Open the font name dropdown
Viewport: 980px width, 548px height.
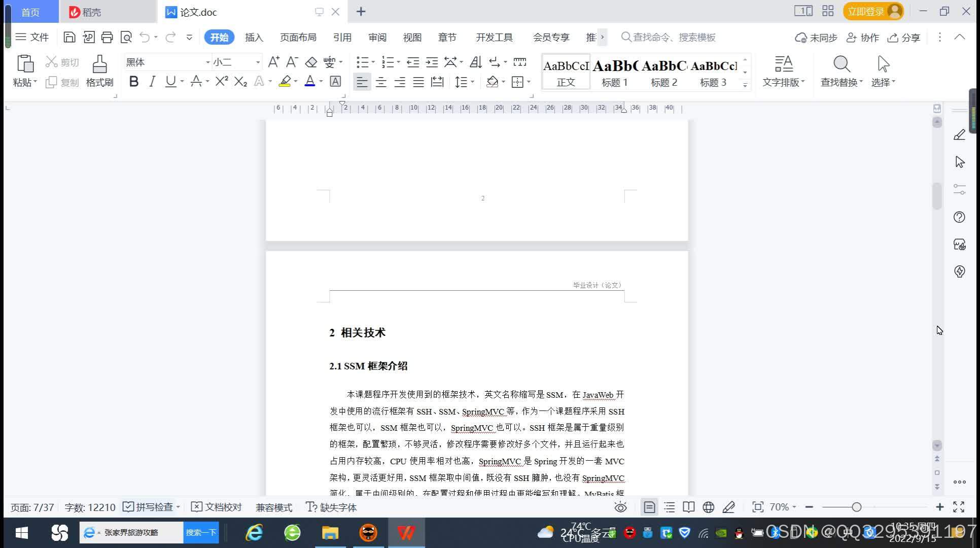click(207, 62)
